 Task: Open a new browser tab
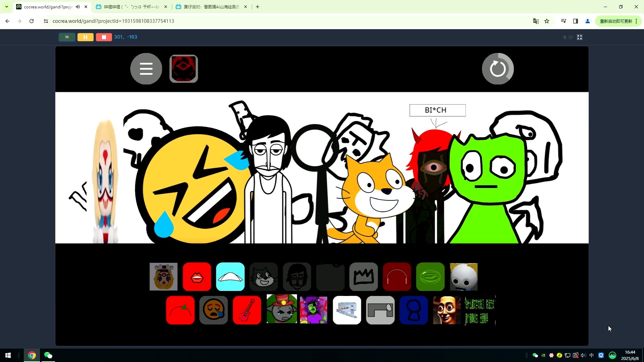tap(258, 7)
